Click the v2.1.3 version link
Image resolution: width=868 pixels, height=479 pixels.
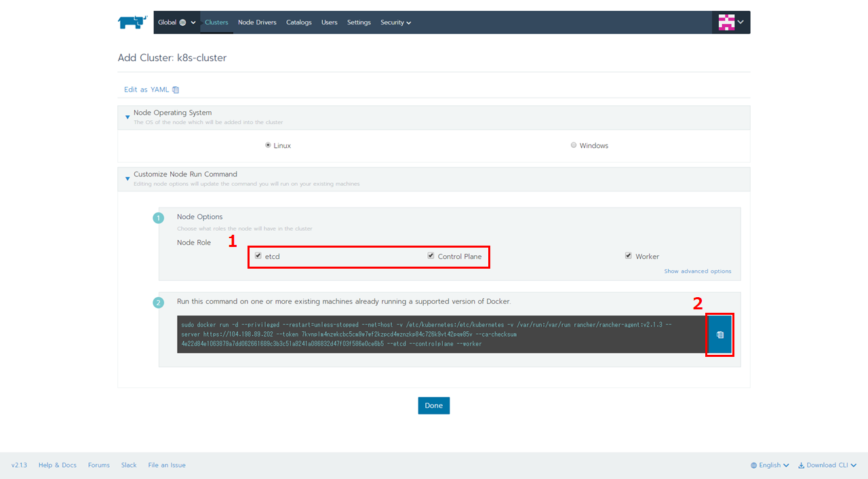[19, 465]
